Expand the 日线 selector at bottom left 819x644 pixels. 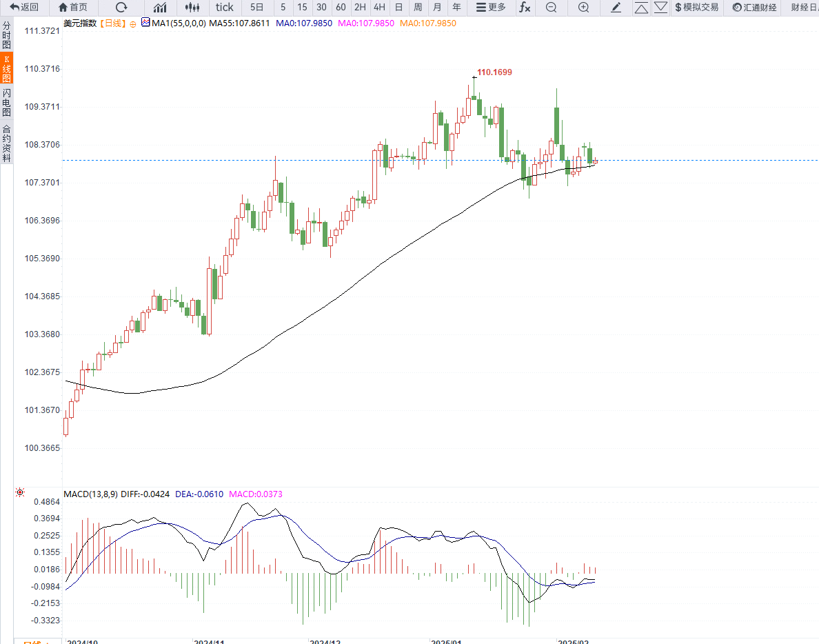[x=36, y=641]
